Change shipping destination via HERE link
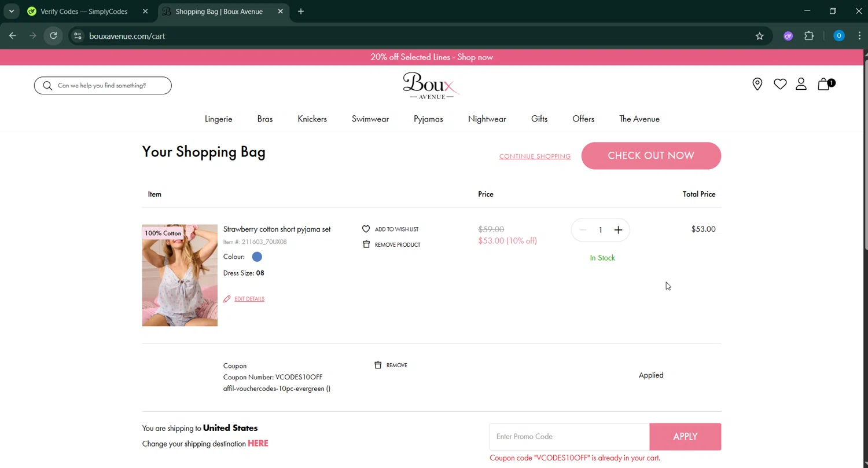Screen dimensions: 868x468 click(x=258, y=444)
